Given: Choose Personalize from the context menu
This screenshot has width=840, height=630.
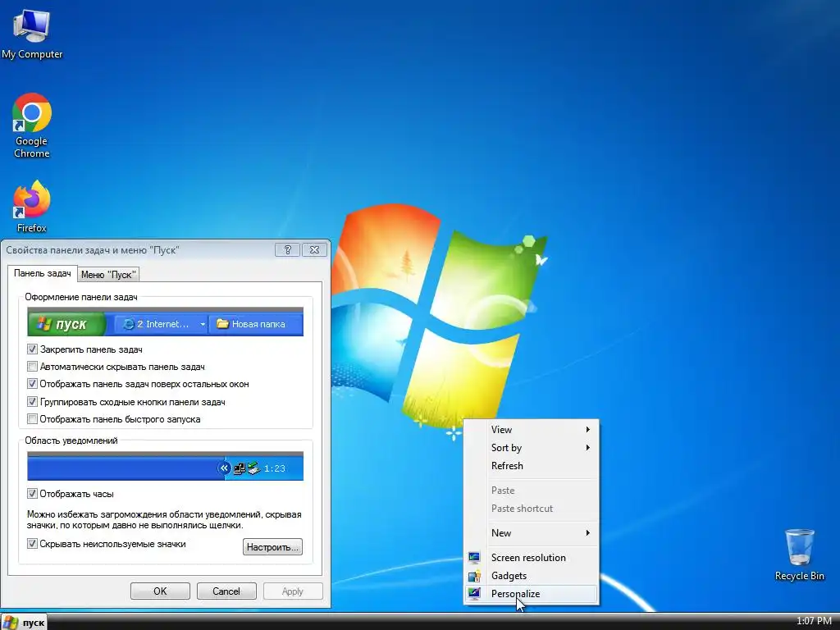Looking at the screenshot, I should 531,594.
